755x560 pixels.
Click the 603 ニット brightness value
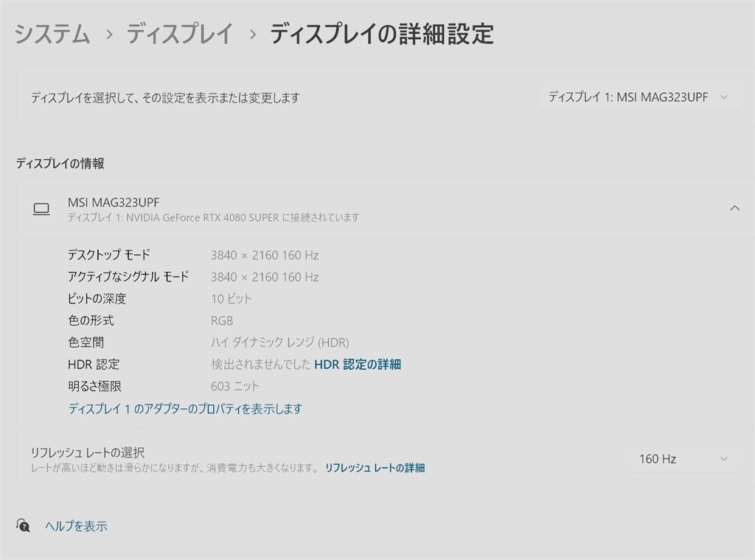235,385
